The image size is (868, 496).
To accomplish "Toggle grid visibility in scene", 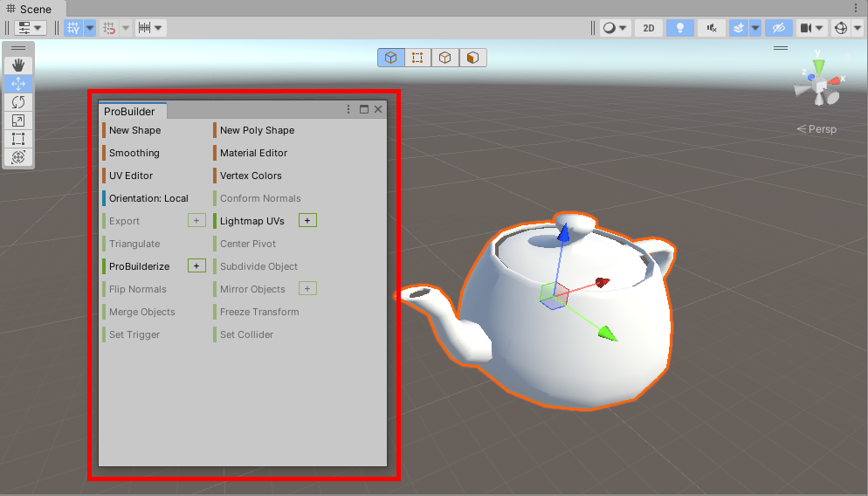I will [x=73, y=28].
